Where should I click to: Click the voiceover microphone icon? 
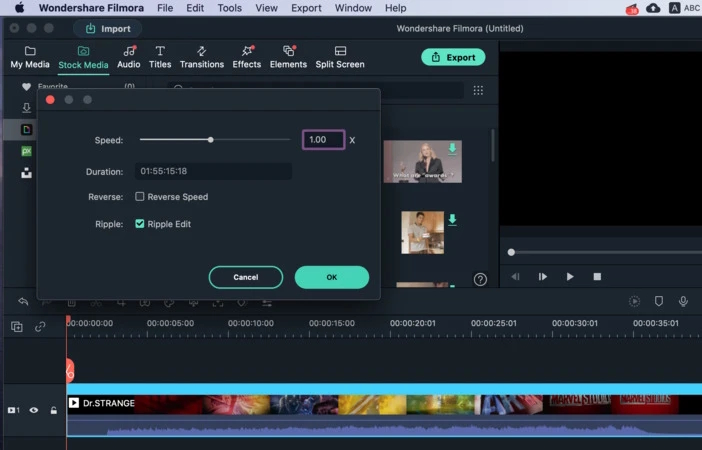point(683,301)
